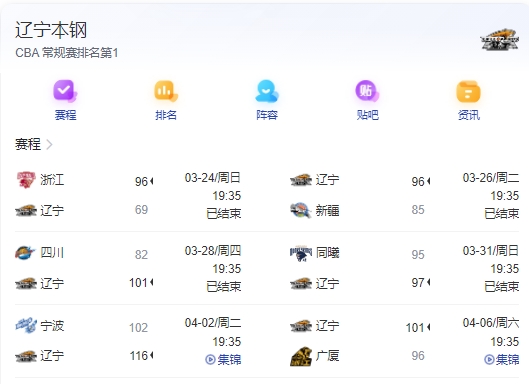Select the 浙江 team name
The image size is (529, 384).
[52, 180]
